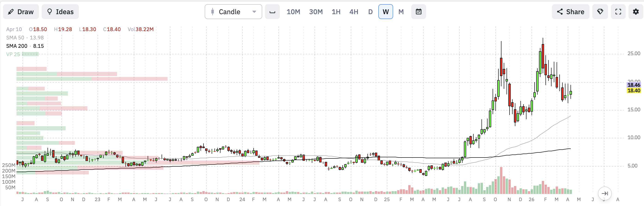Click the 25 year label on time axis

click(x=387, y=200)
